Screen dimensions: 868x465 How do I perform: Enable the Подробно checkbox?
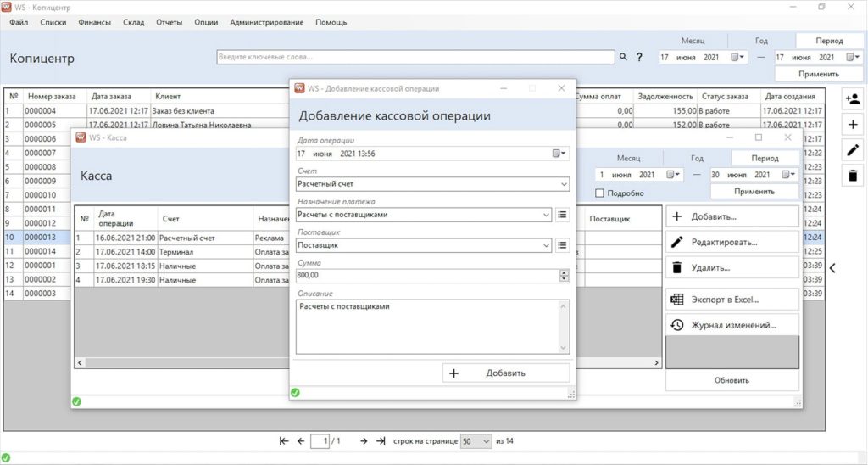tap(599, 193)
